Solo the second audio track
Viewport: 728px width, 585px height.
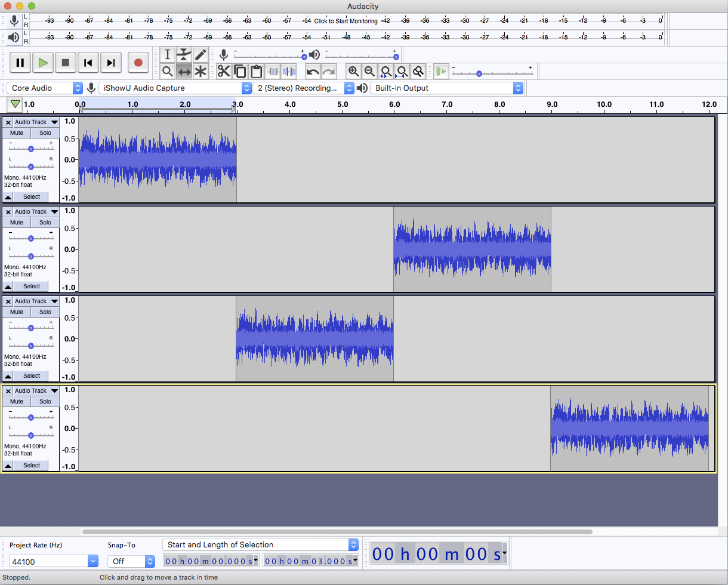point(45,222)
